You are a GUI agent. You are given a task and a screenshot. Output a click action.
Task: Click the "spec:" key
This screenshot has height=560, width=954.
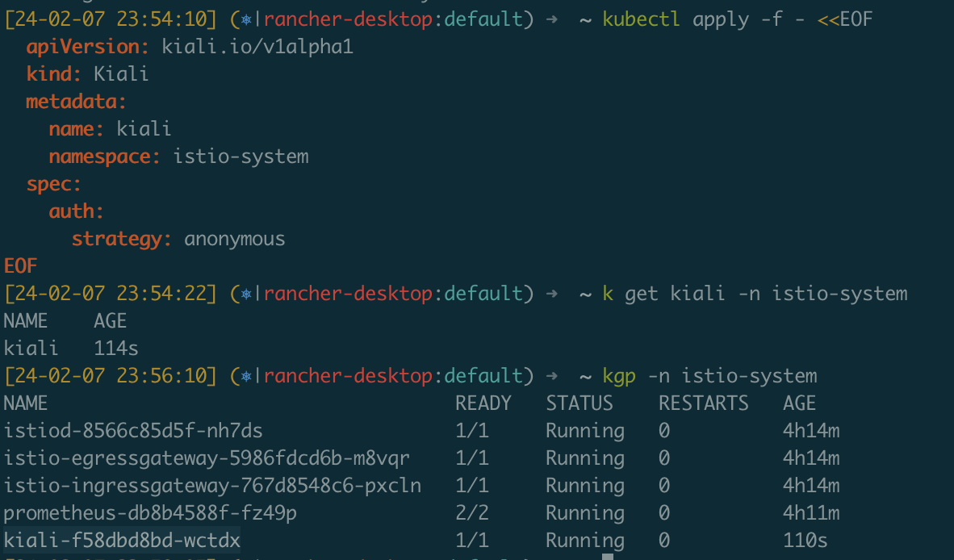(x=53, y=184)
